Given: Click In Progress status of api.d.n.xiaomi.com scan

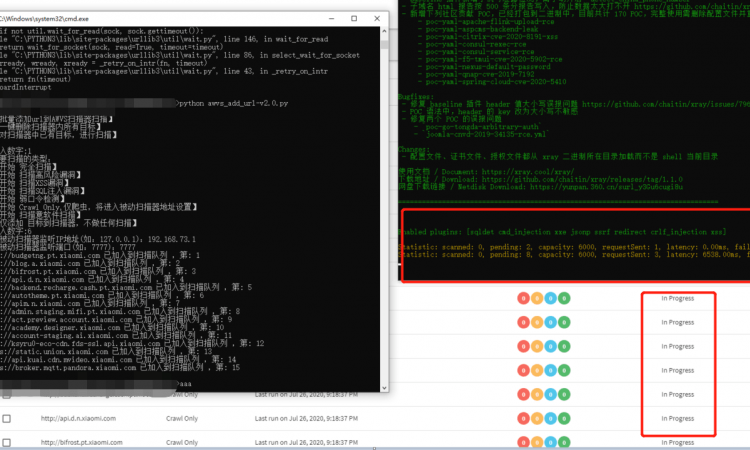Looking at the screenshot, I should click(x=677, y=418).
